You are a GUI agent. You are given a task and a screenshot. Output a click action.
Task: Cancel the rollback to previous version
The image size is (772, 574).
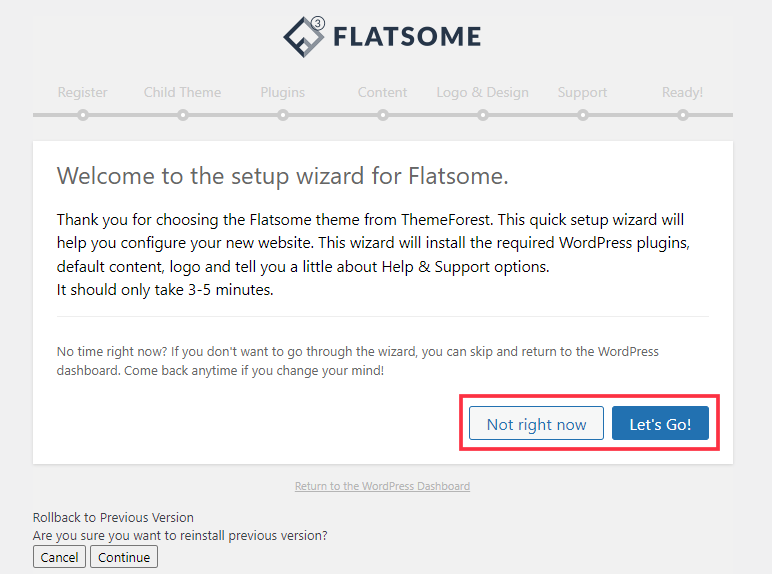[59, 557]
